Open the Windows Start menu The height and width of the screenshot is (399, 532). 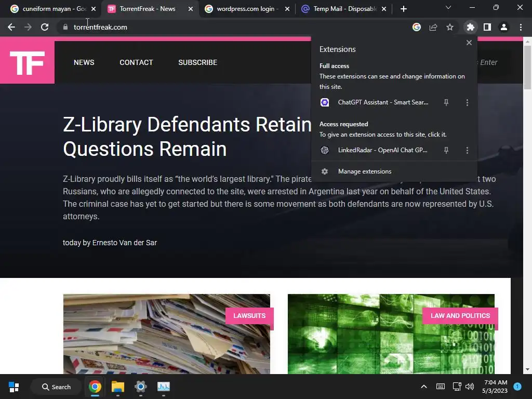click(x=14, y=387)
